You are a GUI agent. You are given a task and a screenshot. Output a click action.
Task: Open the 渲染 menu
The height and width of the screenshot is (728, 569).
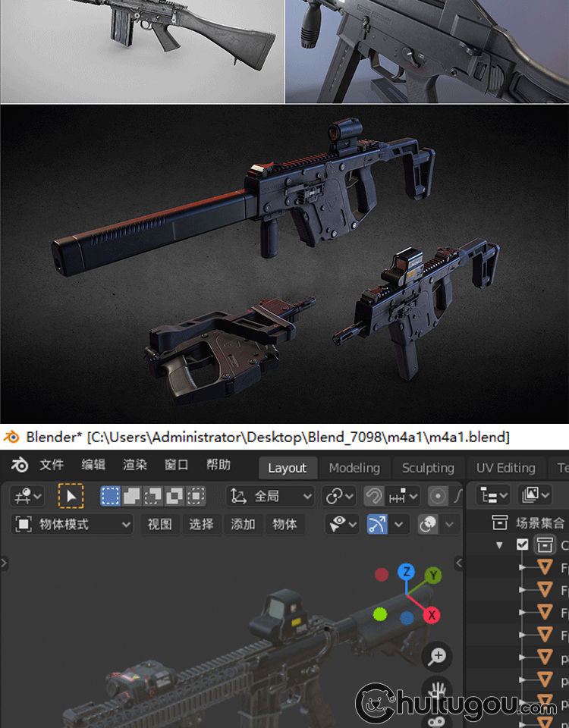coord(135,465)
